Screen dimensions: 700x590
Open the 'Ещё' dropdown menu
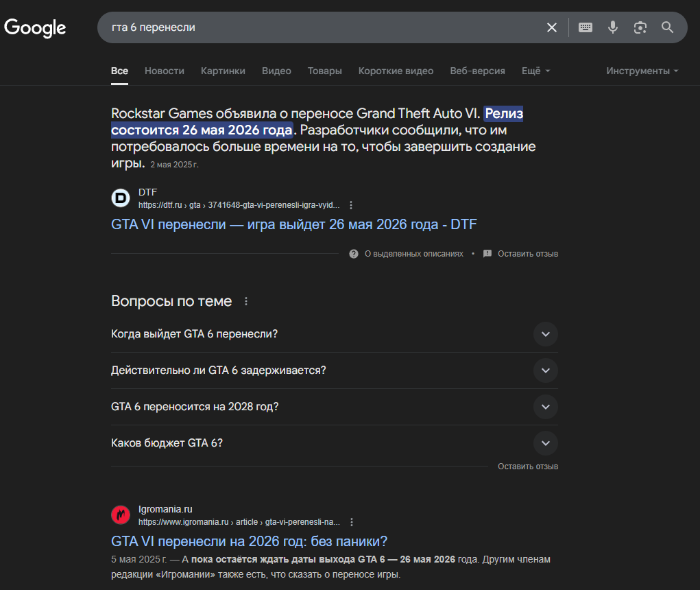pyautogui.click(x=535, y=71)
